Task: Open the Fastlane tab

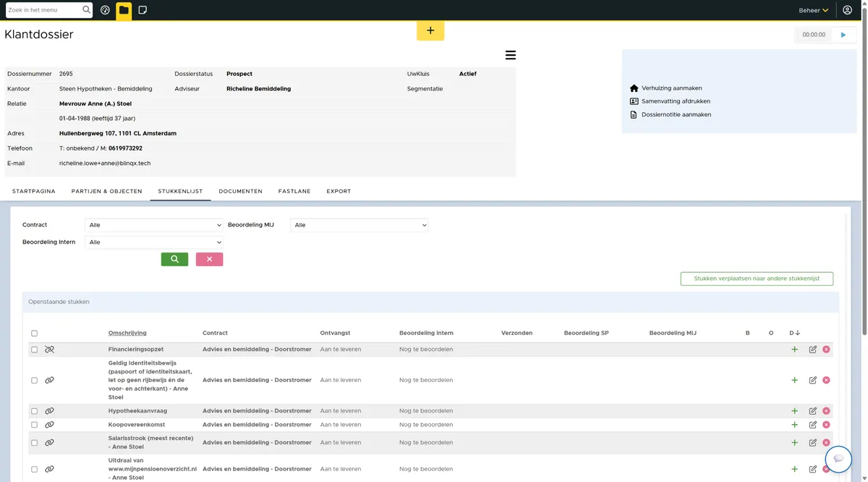Action: (x=294, y=191)
